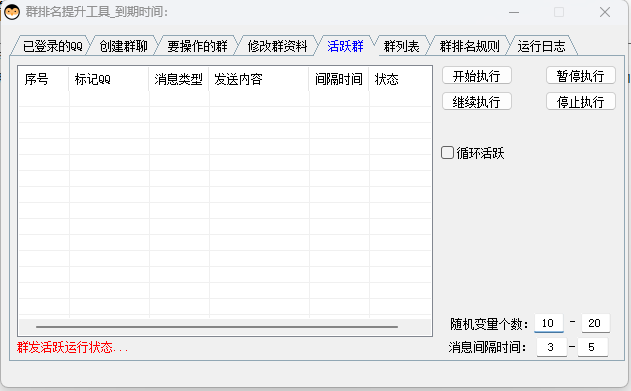Show the 运行日志 tab
This screenshot has width=631, height=391.
pos(541,46)
